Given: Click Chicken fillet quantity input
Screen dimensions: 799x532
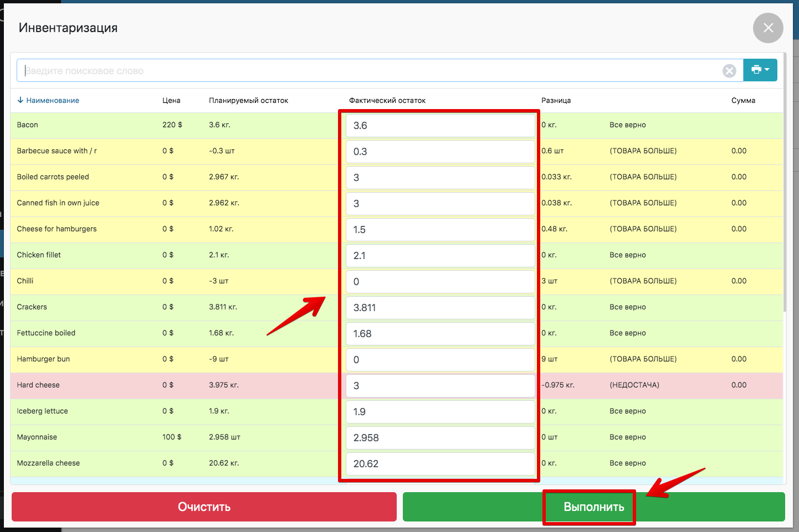Looking at the screenshot, I should pyautogui.click(x=440, y=256).
